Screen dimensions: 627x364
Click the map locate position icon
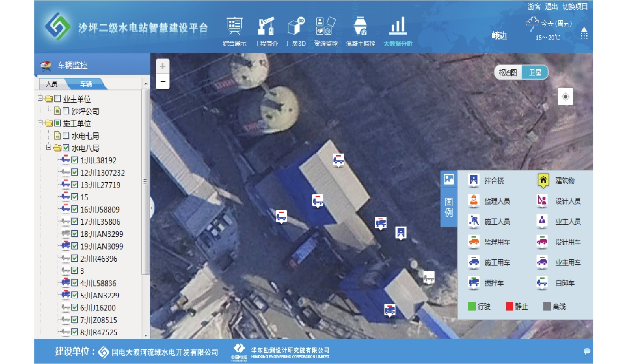pyautogui.click(x=565, y=97)
